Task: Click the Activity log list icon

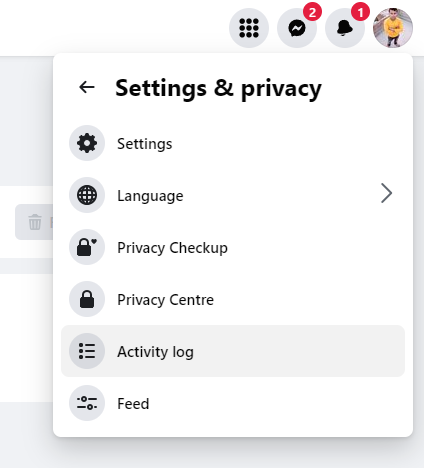Action: point(87,351)
